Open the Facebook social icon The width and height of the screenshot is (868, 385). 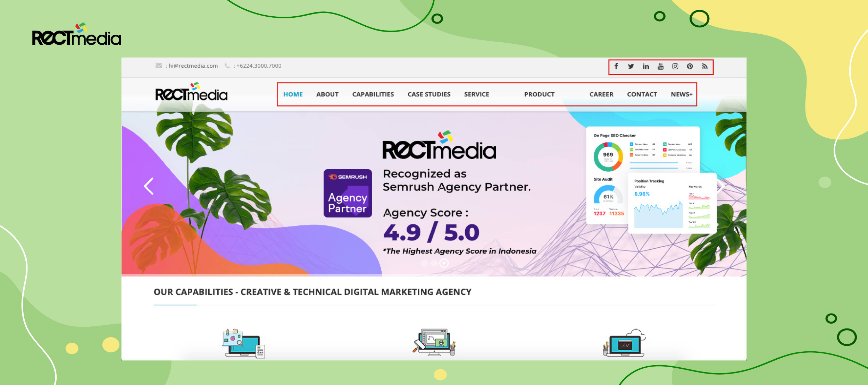616,66
